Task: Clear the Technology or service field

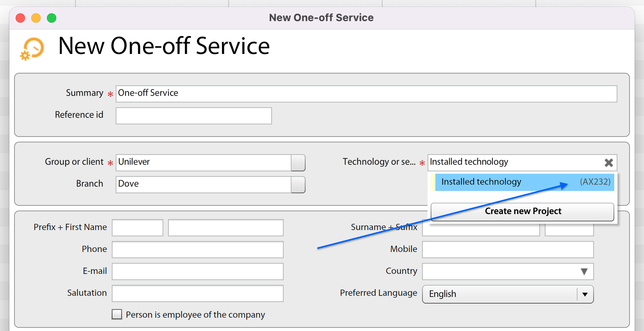Action: (608, 163)
